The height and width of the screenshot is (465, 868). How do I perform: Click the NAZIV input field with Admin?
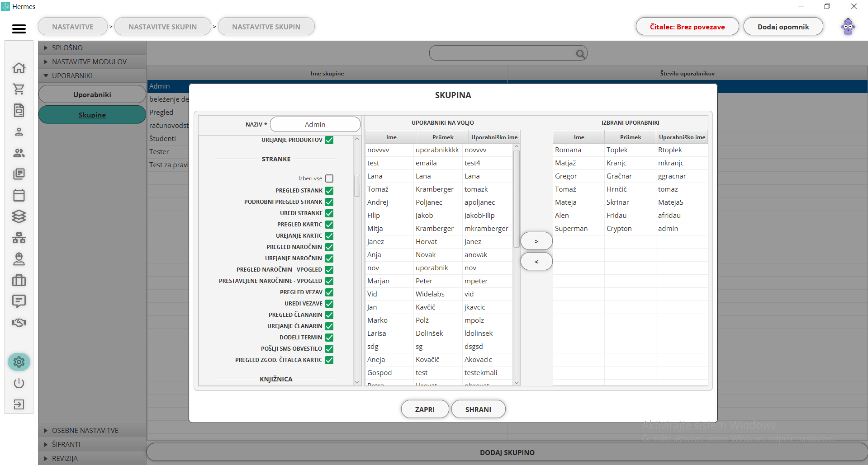[x=315, y=124]
